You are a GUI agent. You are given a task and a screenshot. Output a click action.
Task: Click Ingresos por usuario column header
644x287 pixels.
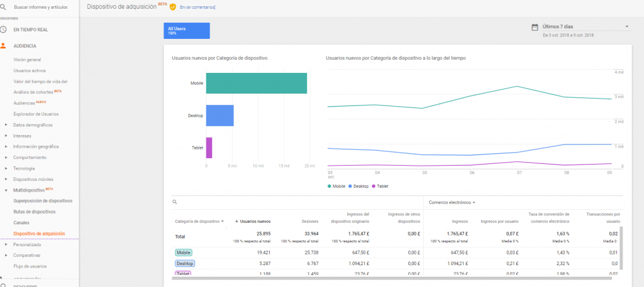[x=499, y=222]
